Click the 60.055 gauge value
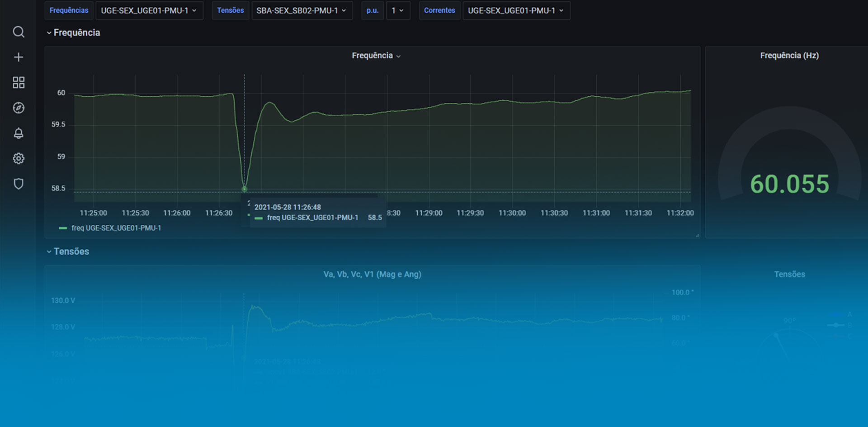This screenshot has width=868, height=427. 789,184
